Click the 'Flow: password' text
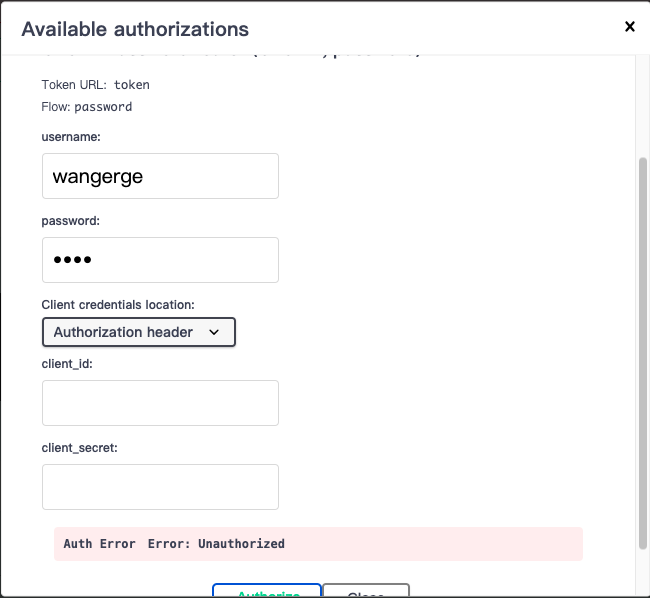The width and height of the screenshot is (650, 598). pyautogui.click(x=87, y=107)
